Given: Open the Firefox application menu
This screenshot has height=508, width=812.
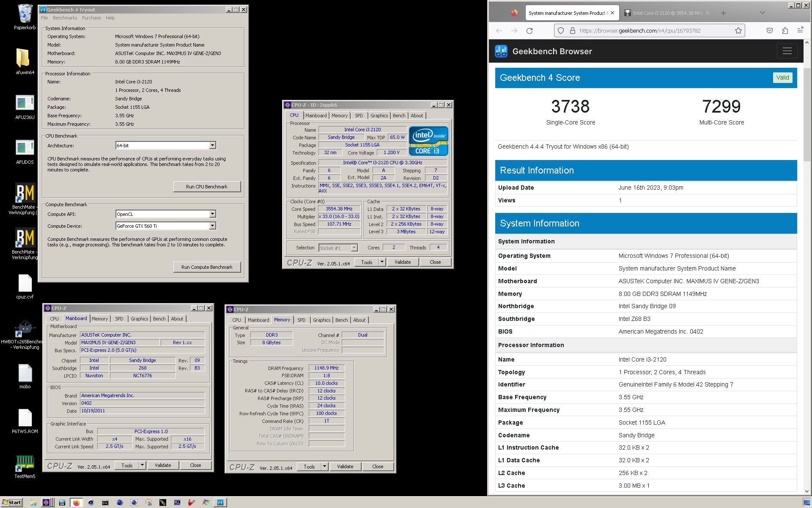Looking at the screenshot, I should 800,30.
